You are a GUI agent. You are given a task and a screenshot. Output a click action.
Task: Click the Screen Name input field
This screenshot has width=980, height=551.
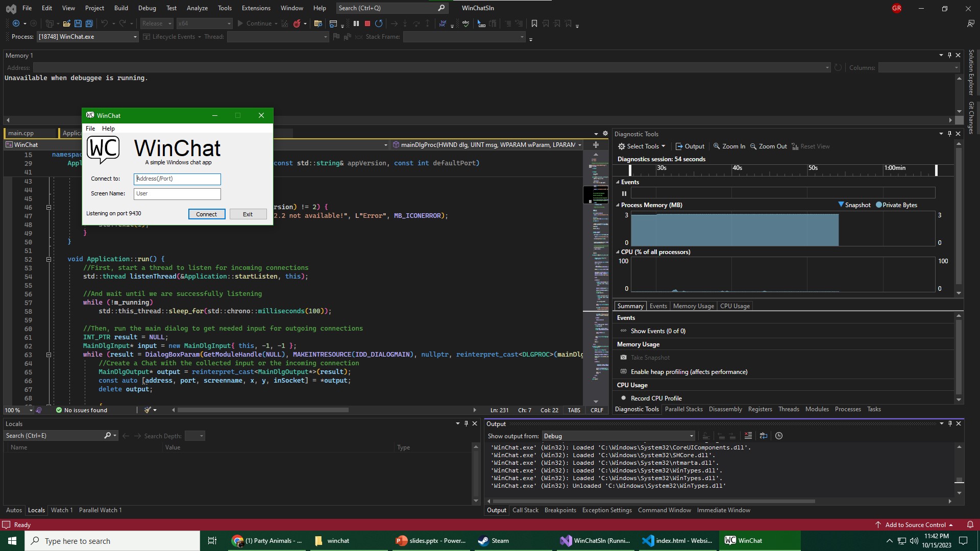[177, 194]
